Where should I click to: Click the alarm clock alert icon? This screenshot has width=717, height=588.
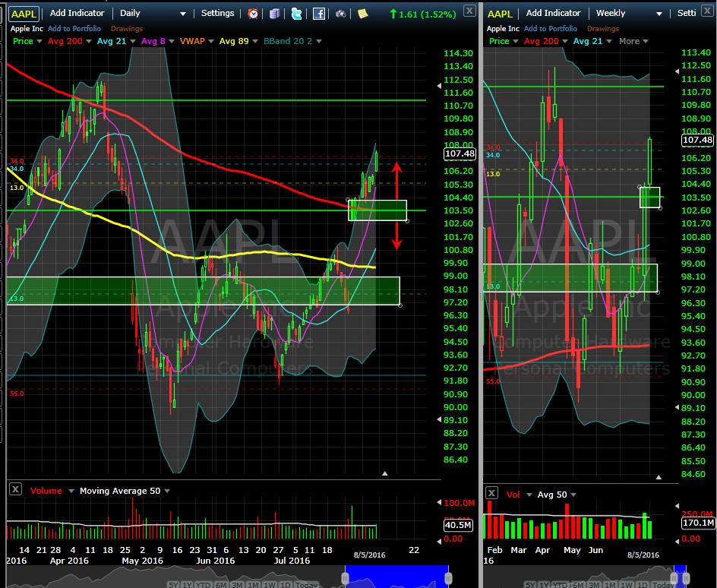pyautogui.click(x=253, y=14)
